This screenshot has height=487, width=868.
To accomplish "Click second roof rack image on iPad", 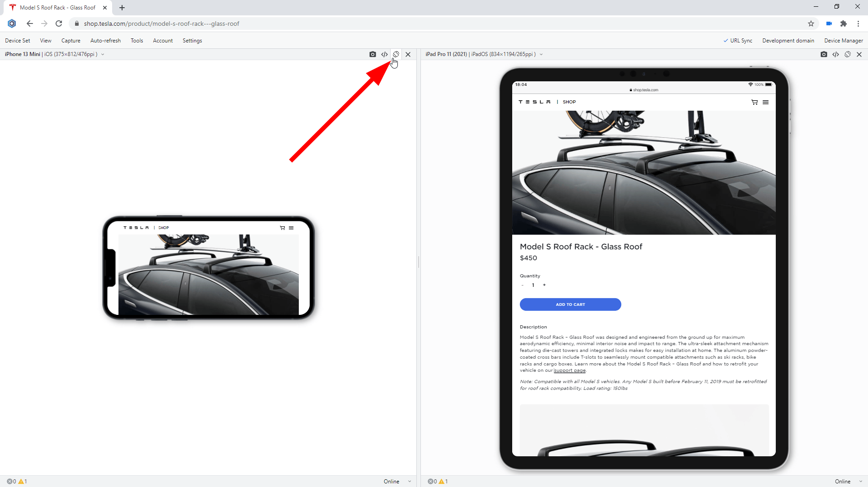I will (x=644, y=430).
